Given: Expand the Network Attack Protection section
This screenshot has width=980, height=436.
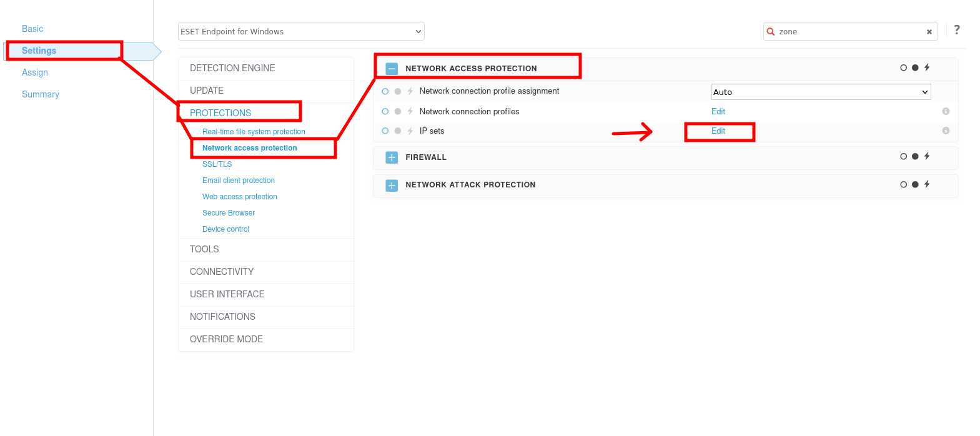Looking at the screenshot, I should pos(392,185).
